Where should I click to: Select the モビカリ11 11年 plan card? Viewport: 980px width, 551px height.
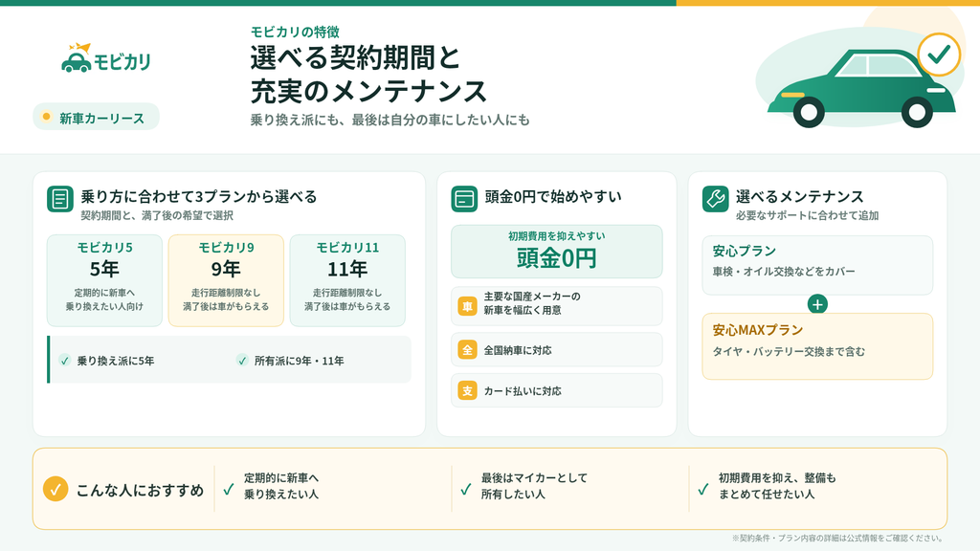click(347, 280)
